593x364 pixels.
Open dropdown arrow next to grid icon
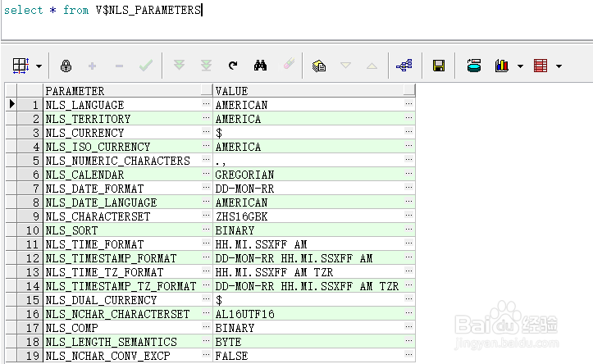(39, 66)
